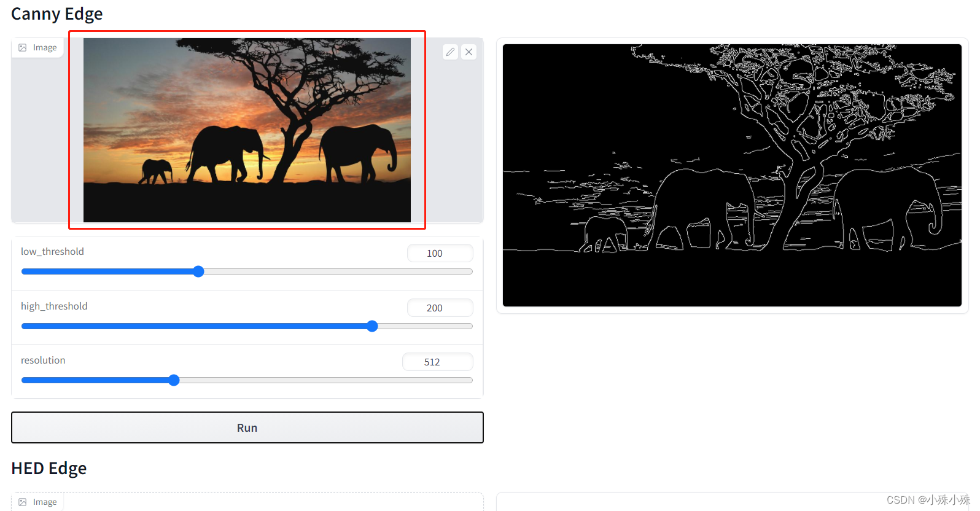The width and height of the screenshot is (980, 511).
Task: Remove the uploaded image with X icon
Action: [x=469, y=52]
